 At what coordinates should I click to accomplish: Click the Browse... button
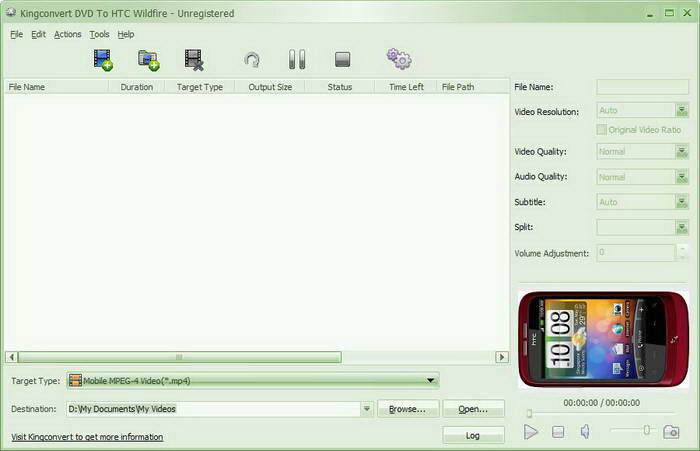407,409
